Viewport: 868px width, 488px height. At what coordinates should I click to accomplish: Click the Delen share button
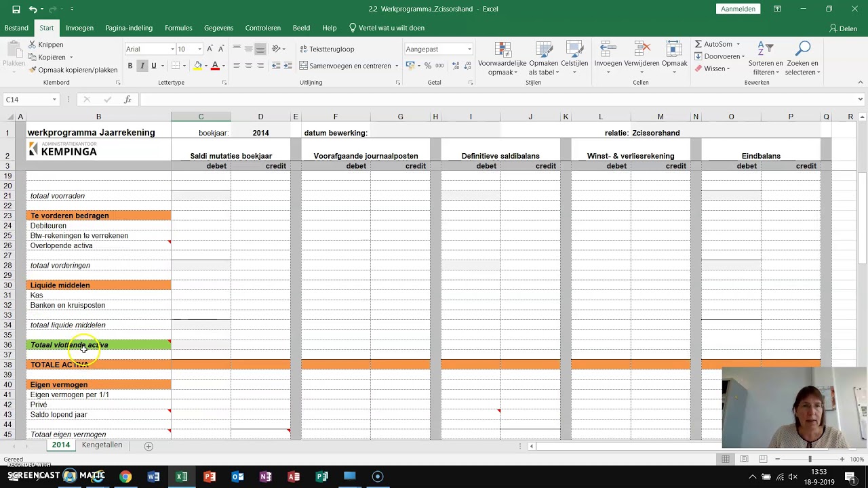[844, 28]
